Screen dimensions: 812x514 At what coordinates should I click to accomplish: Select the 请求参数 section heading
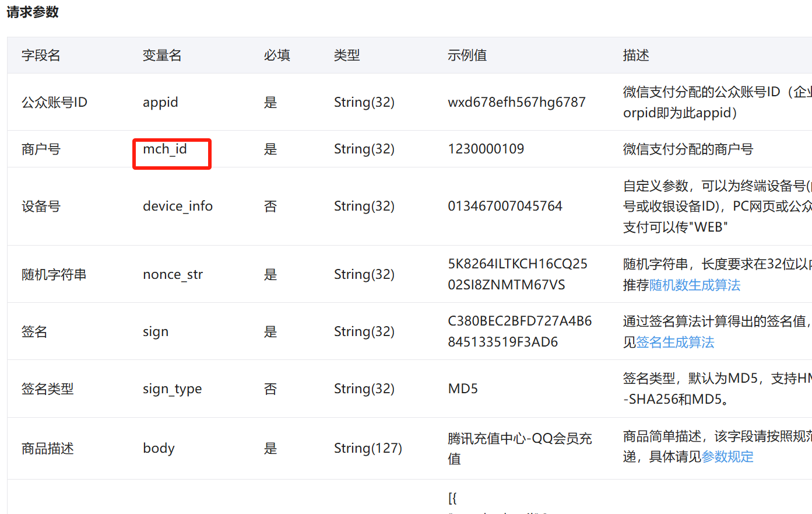click(x=31, y=12)
